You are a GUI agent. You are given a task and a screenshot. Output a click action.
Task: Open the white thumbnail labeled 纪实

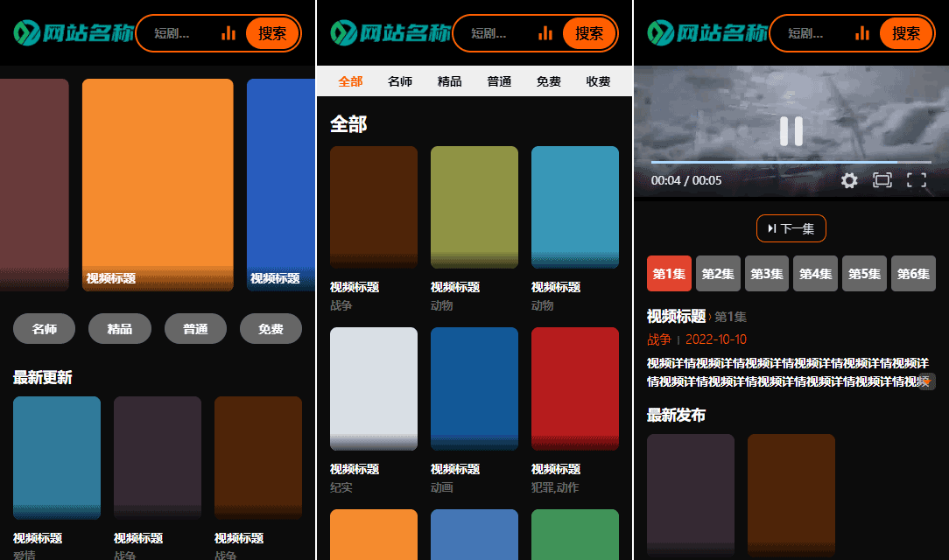[374, 388]
